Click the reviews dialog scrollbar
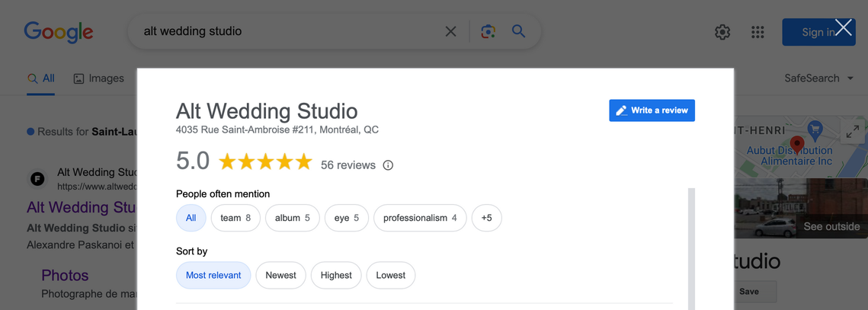Screen dimensions: 868x310 tap(691, 249)
